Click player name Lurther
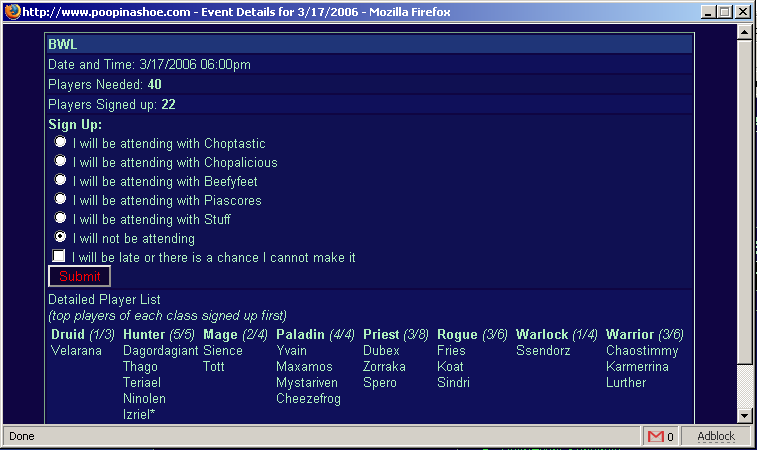The height and width of the screenshot is (450, 757). (626, 382)
